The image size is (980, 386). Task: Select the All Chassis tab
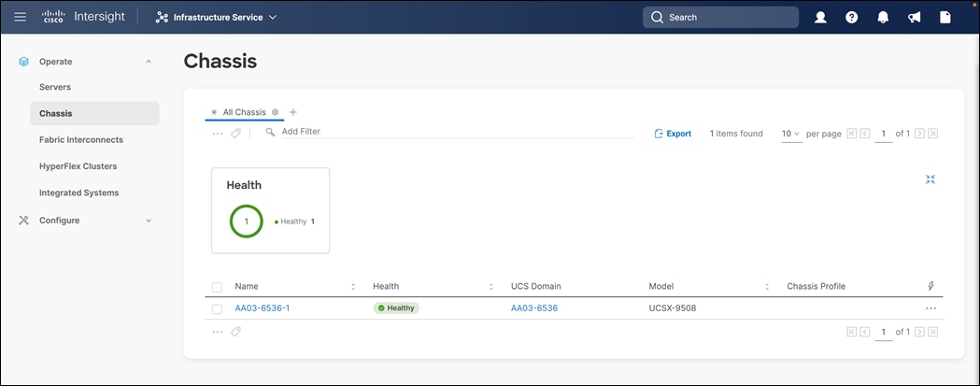(x=245, y=112)
